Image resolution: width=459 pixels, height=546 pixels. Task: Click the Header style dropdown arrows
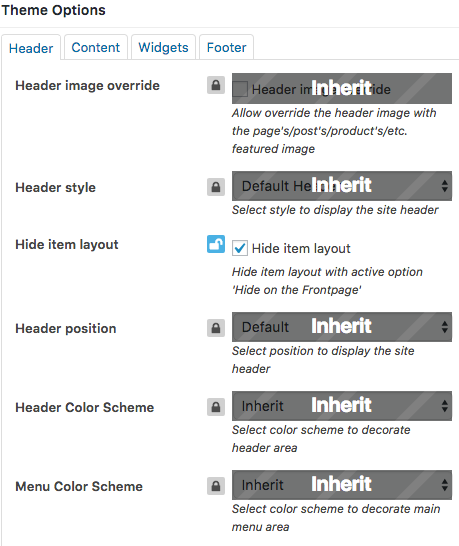coord(444,186)
